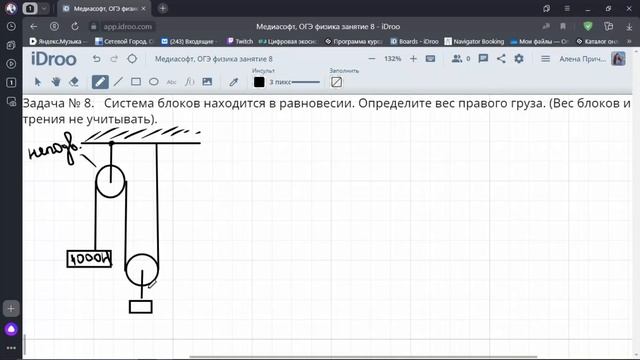Viewport: 640px width, 360px height.
Task: Switch to the Медиасофт browser tab
Action: point(104,9)
